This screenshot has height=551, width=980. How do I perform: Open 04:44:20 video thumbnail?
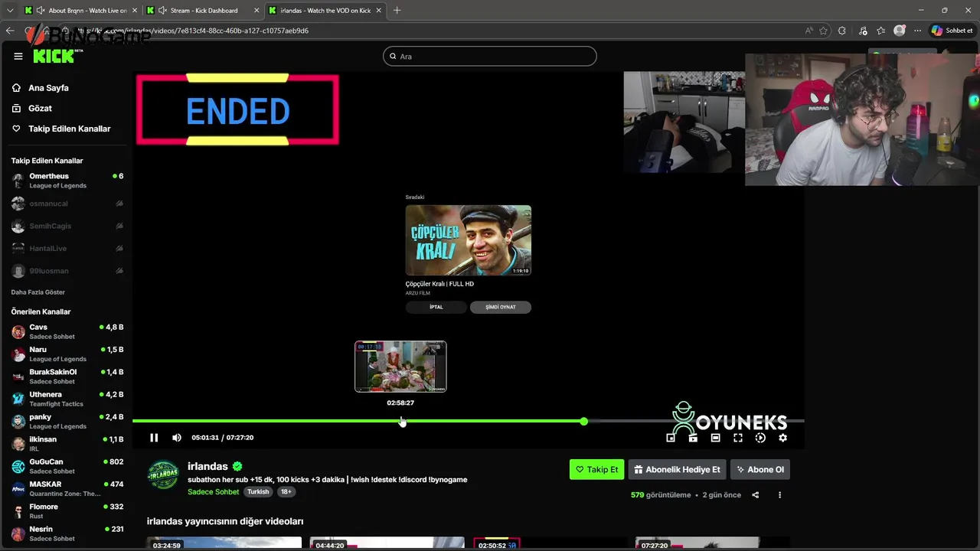tap(387, 543)
